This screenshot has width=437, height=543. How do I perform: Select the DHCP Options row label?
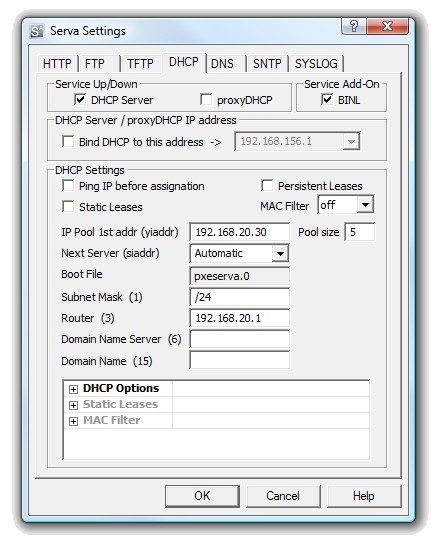click(x=121, y=388)
